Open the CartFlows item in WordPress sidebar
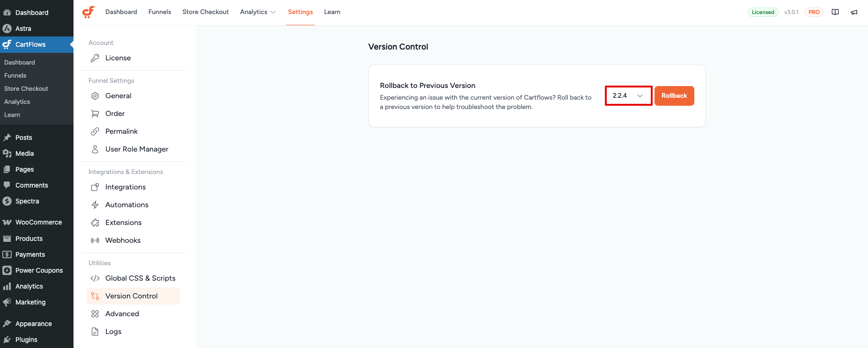This screenshot has height=348, width=868. click(x=37, y=44)
